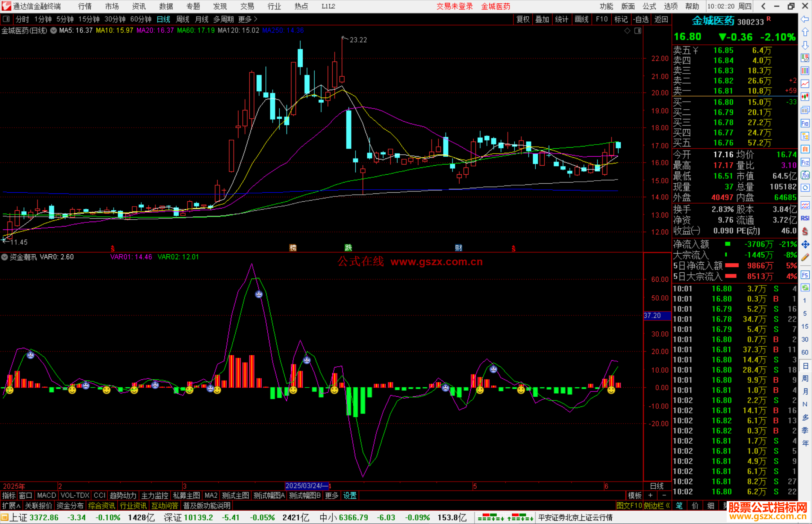Click the market breadth indicator in status bar
Viewport: 812px width, 524px height.
point(505,518)
